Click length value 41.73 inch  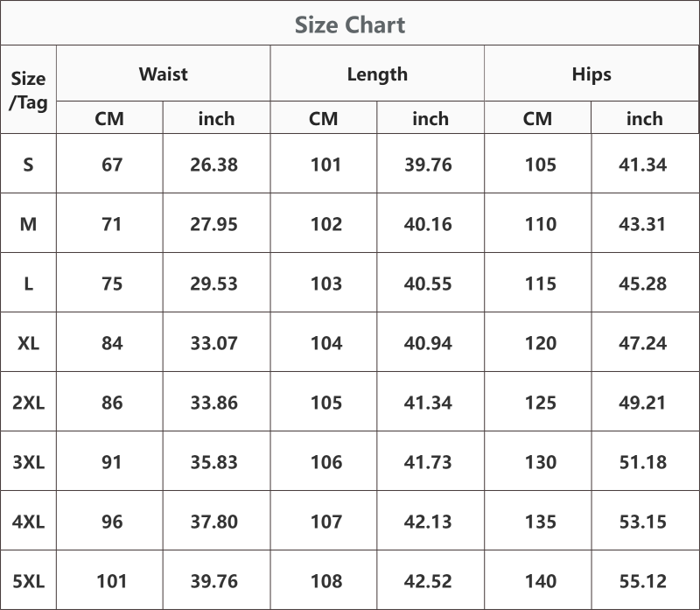click(428, 462)
